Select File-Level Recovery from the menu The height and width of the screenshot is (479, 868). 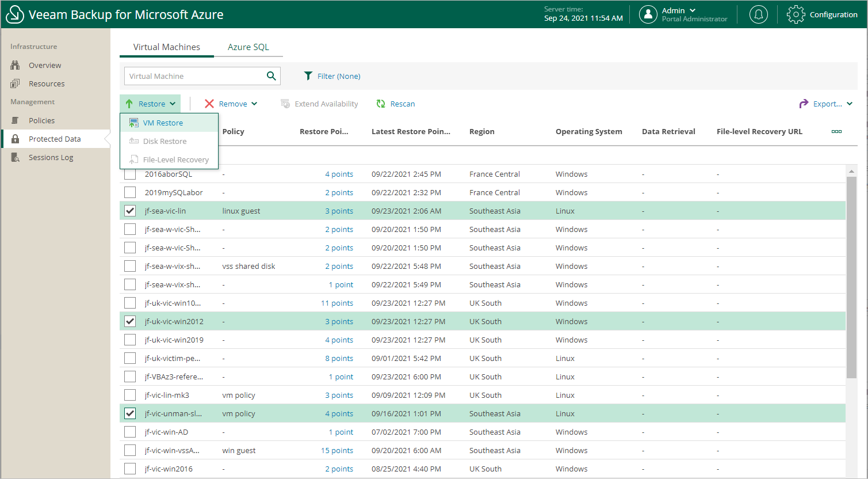(169, 159)
